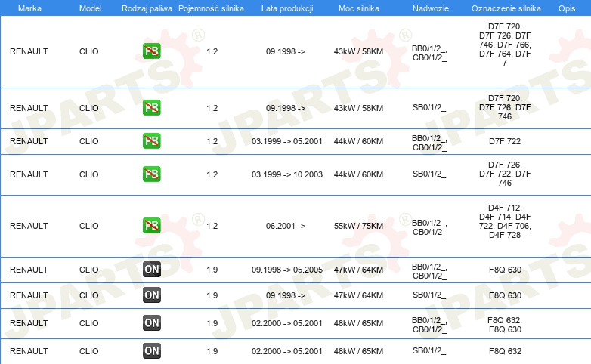Select the 03.1999 -> 05.2001 production years cell
591x364 pixels.
pos(287,141)
